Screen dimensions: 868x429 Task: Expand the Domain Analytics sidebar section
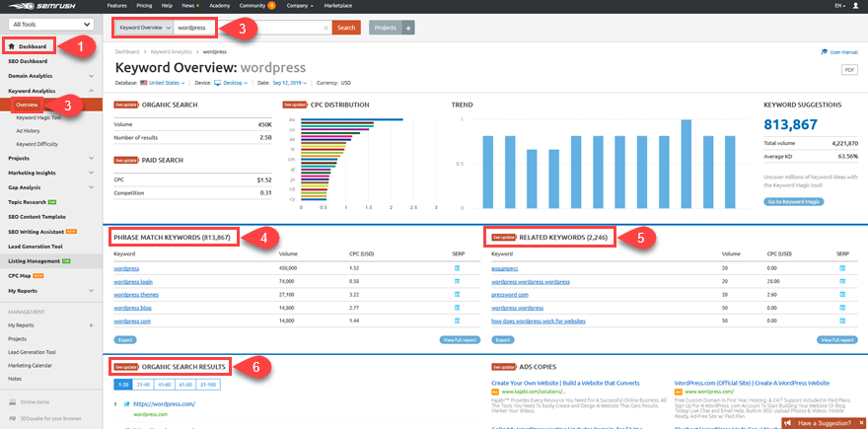coord(92,75)
